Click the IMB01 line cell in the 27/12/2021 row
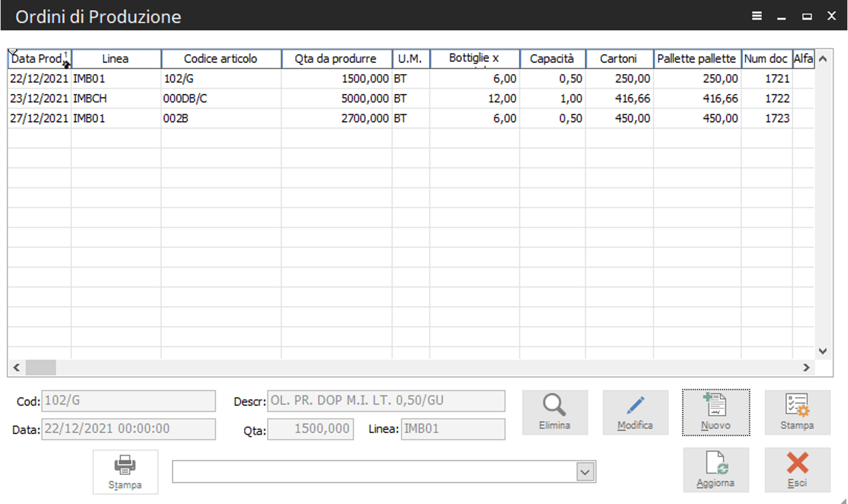This screenshot has width=848, height=504. pyautogui.click(x=116, y=119)
